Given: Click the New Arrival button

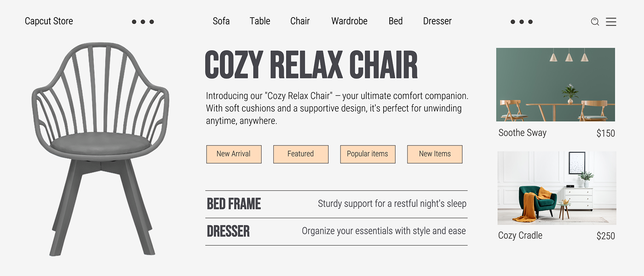Looking at the screenshot, I should (234, 154).
